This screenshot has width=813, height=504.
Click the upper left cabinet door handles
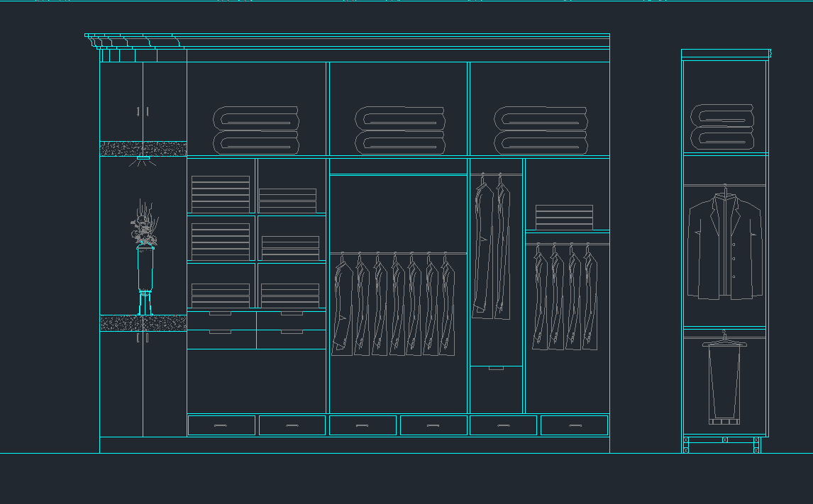point(143,111)
